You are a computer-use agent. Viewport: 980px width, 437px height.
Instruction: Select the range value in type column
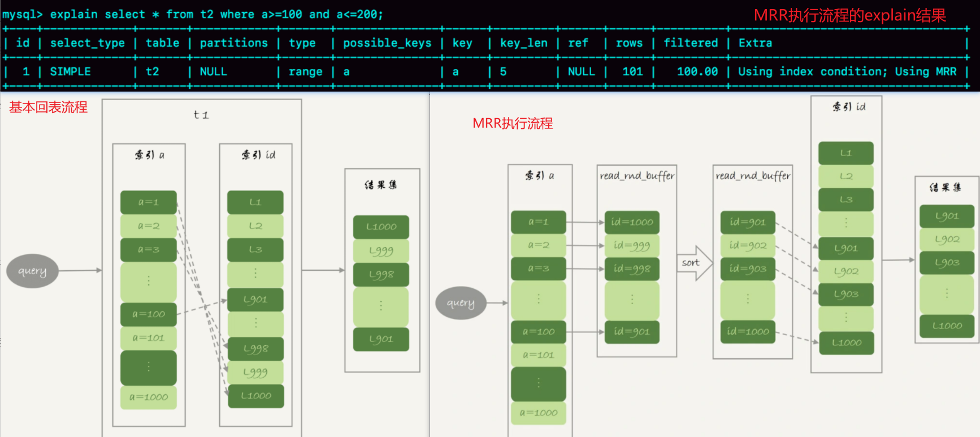pyautogui.click(x=305, y=72)
